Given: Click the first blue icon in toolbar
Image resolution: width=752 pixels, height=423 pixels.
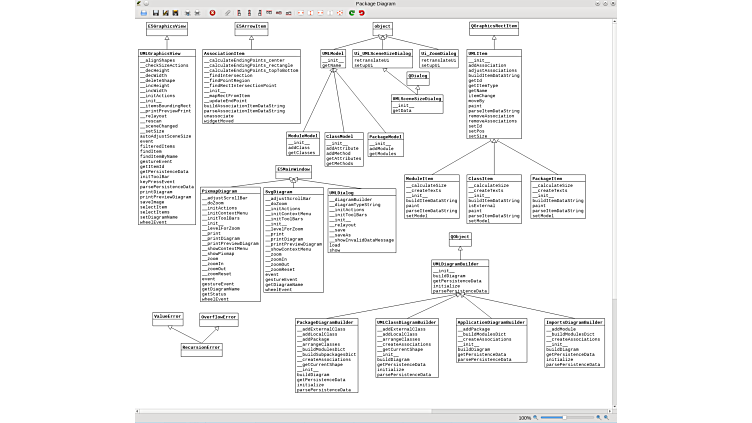Looking at the screenshot, I should tap(143, 12).
